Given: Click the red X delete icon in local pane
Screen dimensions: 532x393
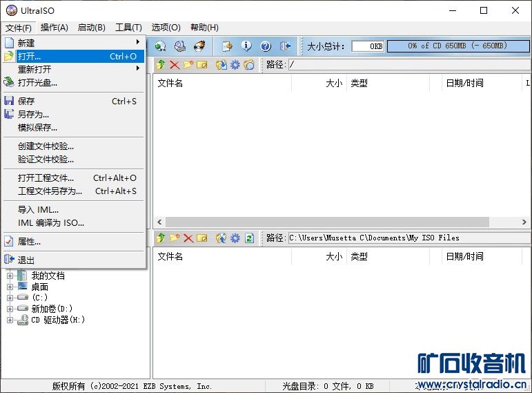Looking at the screenshot, I should point(188,238).
